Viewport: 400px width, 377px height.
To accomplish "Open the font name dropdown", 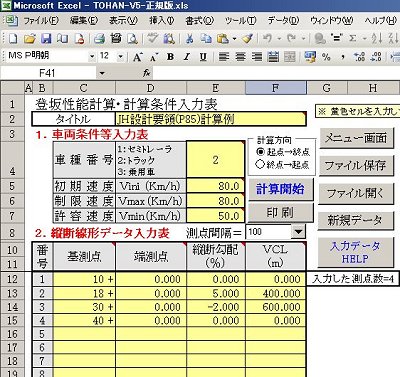I will click(x=92, y=57).
